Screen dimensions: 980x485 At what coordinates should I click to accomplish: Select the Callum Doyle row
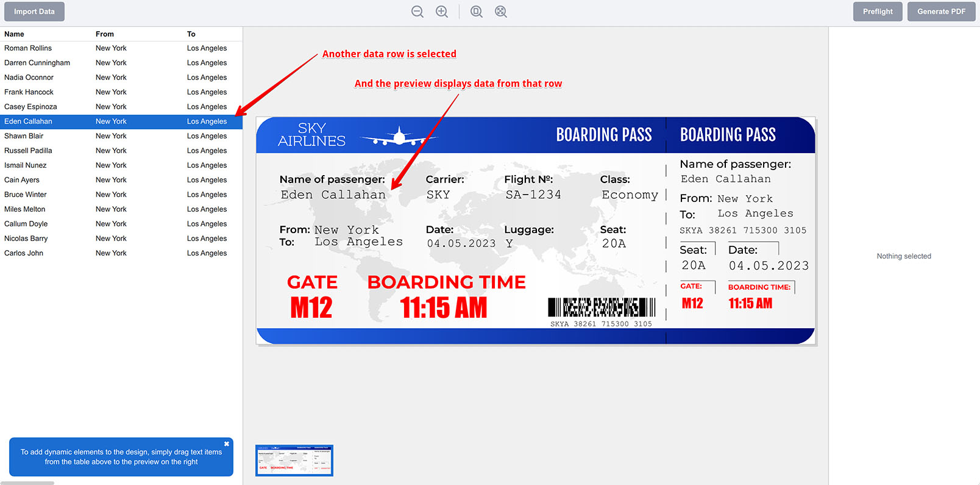(x=121, y=224)
